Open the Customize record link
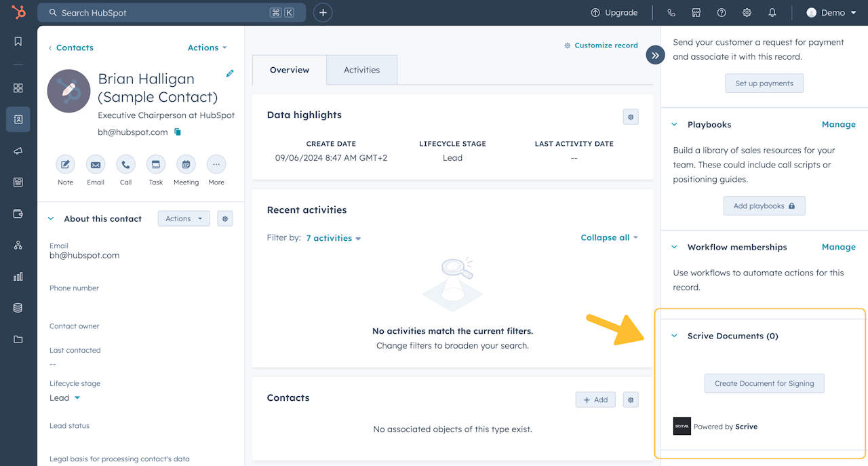The width and height of the screenshot is (868, 466). pos(601,45)
